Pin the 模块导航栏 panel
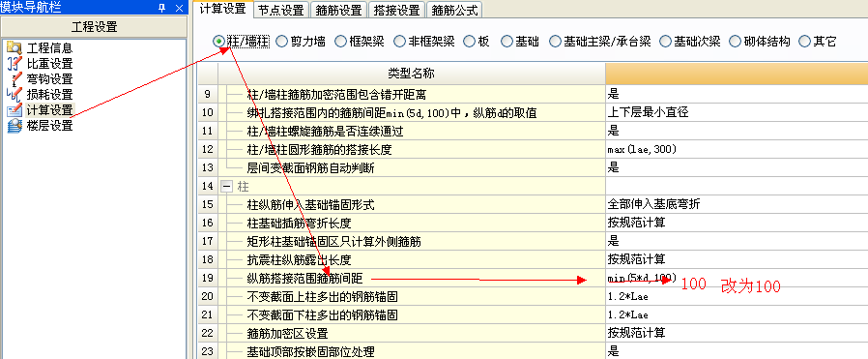This screenshot has width=868, height=359. coord(161,7)
